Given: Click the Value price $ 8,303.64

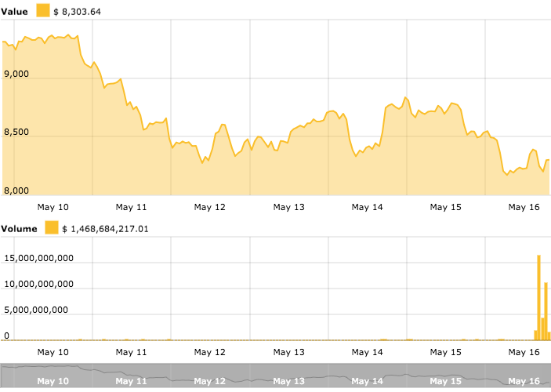Looking at the screenshot, I should tap(78, 12).
